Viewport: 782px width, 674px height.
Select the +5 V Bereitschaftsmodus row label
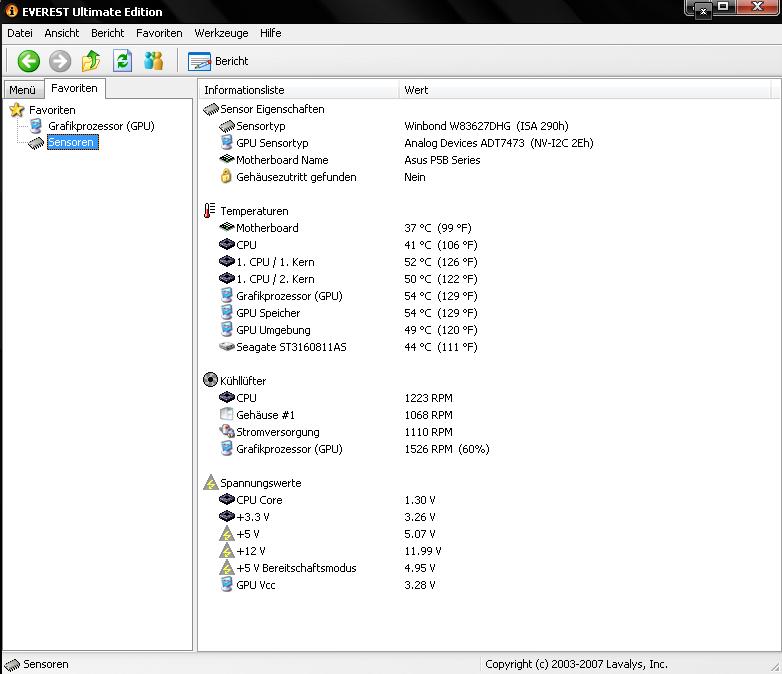point(296,568)
